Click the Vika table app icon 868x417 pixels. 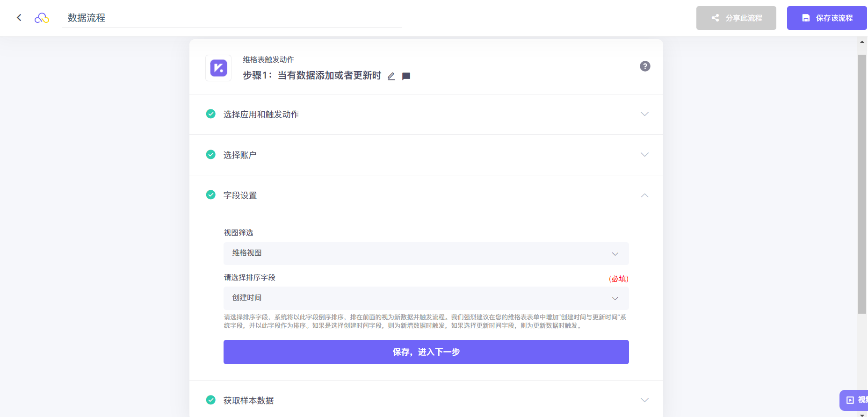coord(218,68)
